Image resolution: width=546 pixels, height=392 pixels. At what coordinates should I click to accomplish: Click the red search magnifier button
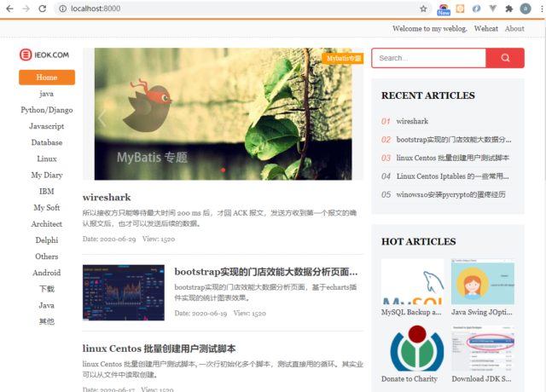coord(505,58)
